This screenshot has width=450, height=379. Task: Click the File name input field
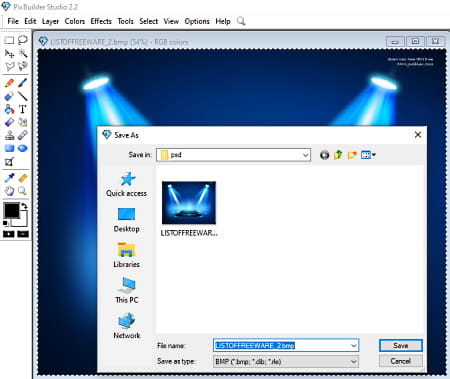(x=282, y=346)
